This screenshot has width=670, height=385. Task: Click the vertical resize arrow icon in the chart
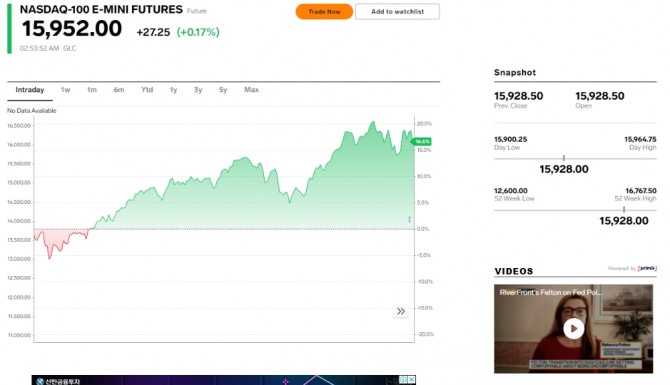click(409, 219)
